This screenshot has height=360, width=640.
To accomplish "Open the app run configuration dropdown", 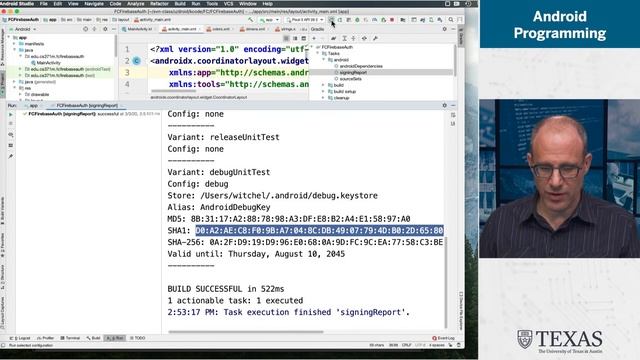I will [269, 20].
